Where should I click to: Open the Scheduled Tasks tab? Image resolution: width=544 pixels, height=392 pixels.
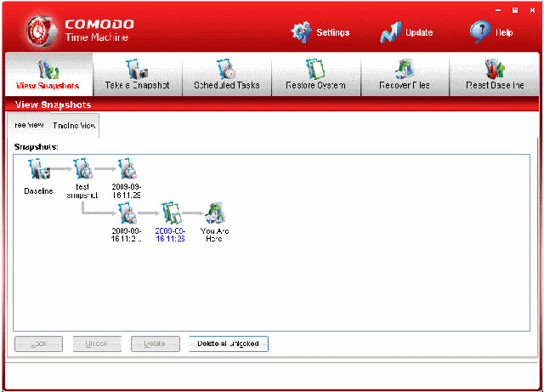pos(226,75)
